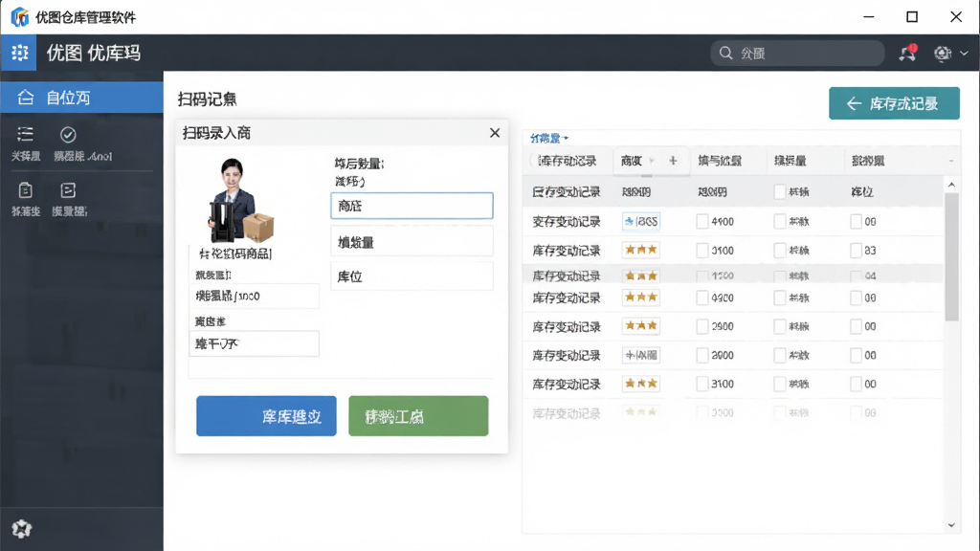Focus the bottom-left input field in the dialog
Image resolution: width=980 pixels, height=551 pixels.
tap(254, 343)
